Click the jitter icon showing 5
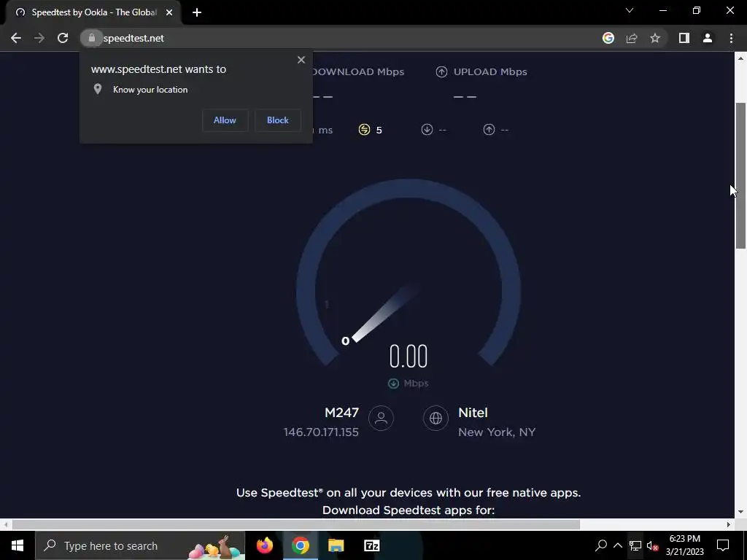 click(364, 130)
